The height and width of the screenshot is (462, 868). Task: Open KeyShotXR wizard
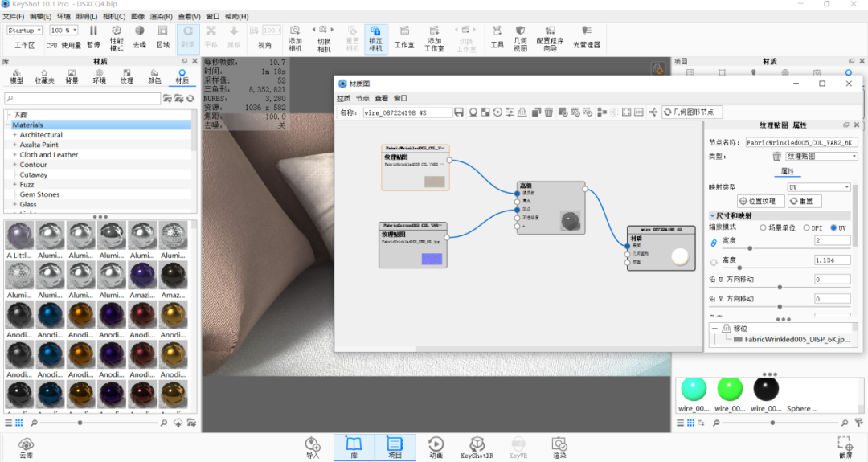click(477, 448)
